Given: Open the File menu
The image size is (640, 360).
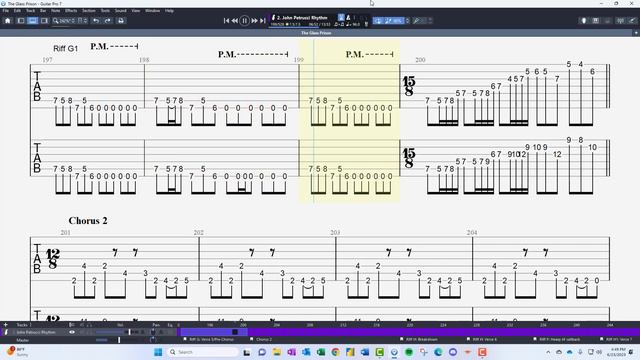Looking at the screenshot, I should pyautogui.click(x=6, y=11).
